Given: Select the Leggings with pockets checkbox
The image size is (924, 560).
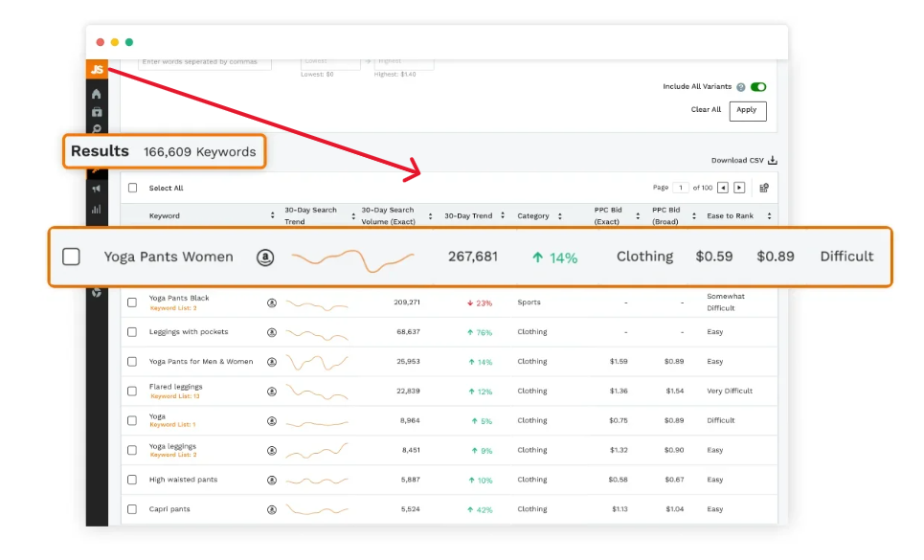Looking at the screenshot, I should (132, 332).
